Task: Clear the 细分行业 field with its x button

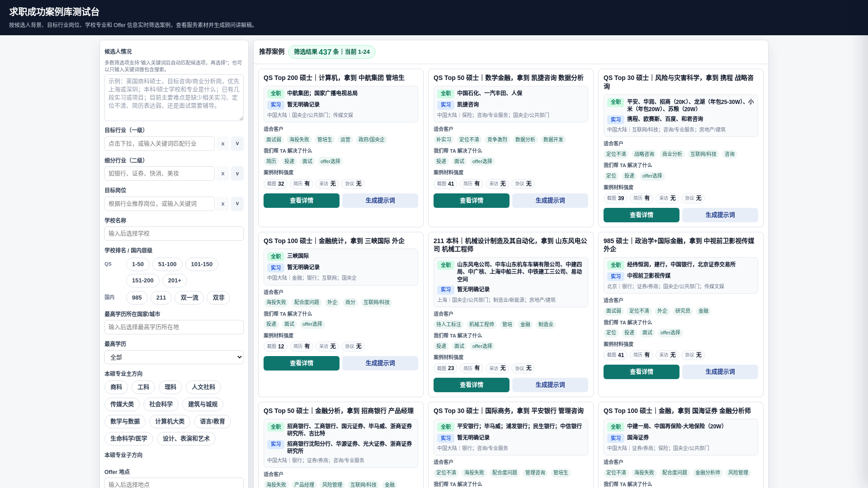Action: coord(222,174)
